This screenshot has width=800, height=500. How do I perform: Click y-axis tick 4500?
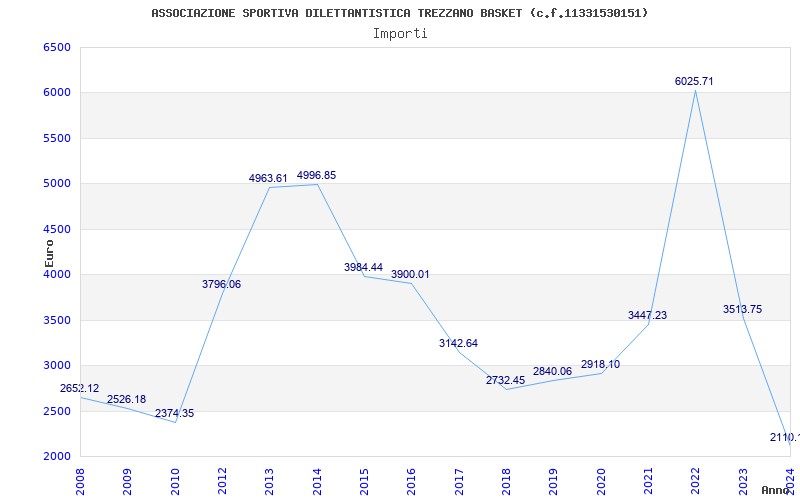[x=57, y=230]
